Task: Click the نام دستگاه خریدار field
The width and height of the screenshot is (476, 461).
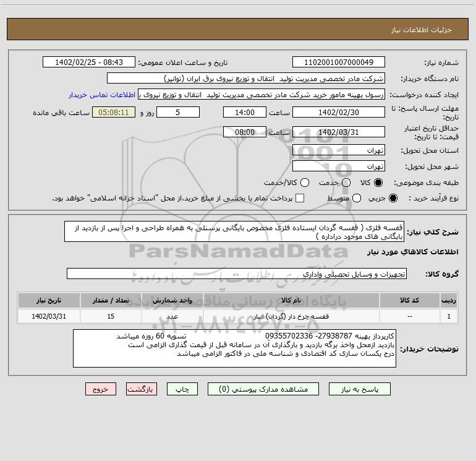Action: tap(246, 79)
